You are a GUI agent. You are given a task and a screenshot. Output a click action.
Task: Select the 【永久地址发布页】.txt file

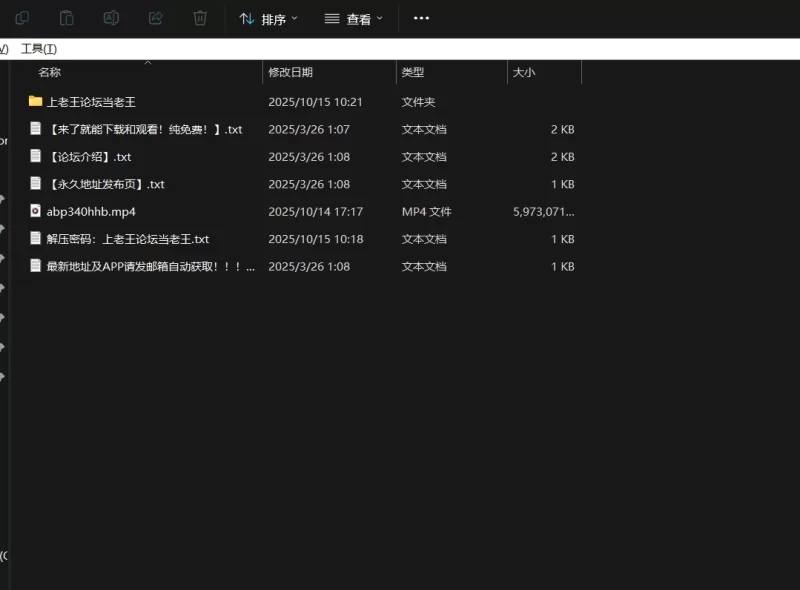click(x=106, y=184)
